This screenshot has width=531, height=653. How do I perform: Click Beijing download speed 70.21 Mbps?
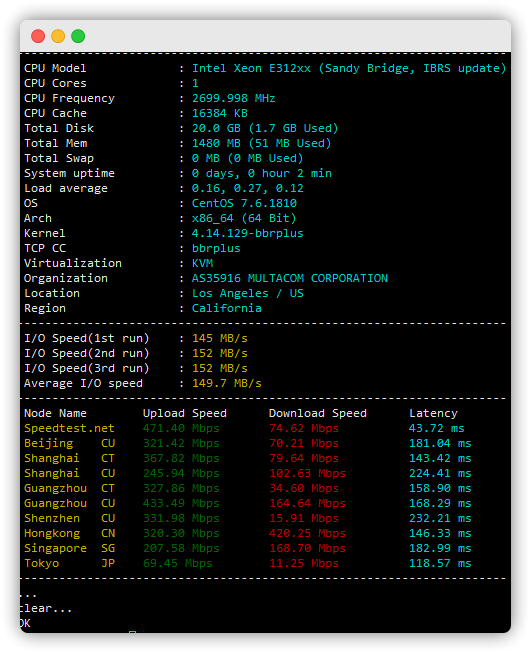tap(304, 443)
